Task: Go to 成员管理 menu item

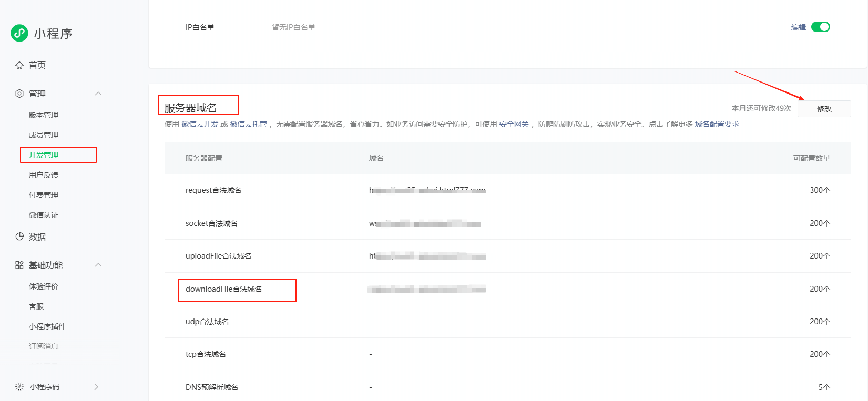Action: pos(44,135)
